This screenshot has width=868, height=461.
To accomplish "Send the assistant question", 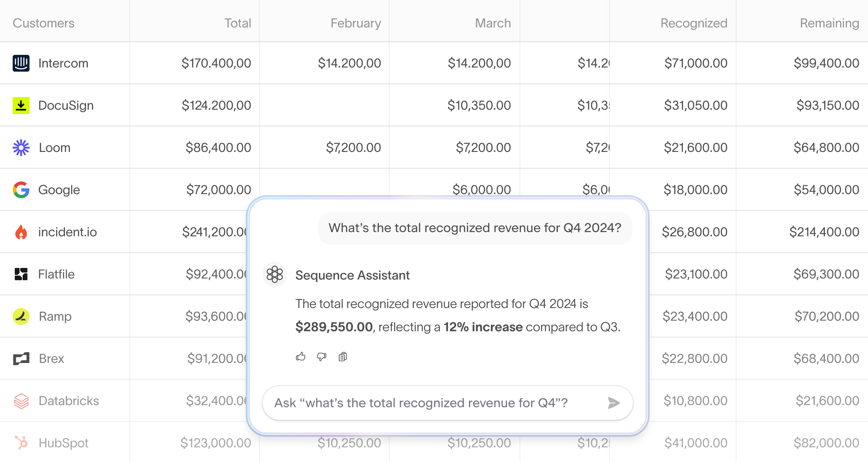I will tap(614, 403).
